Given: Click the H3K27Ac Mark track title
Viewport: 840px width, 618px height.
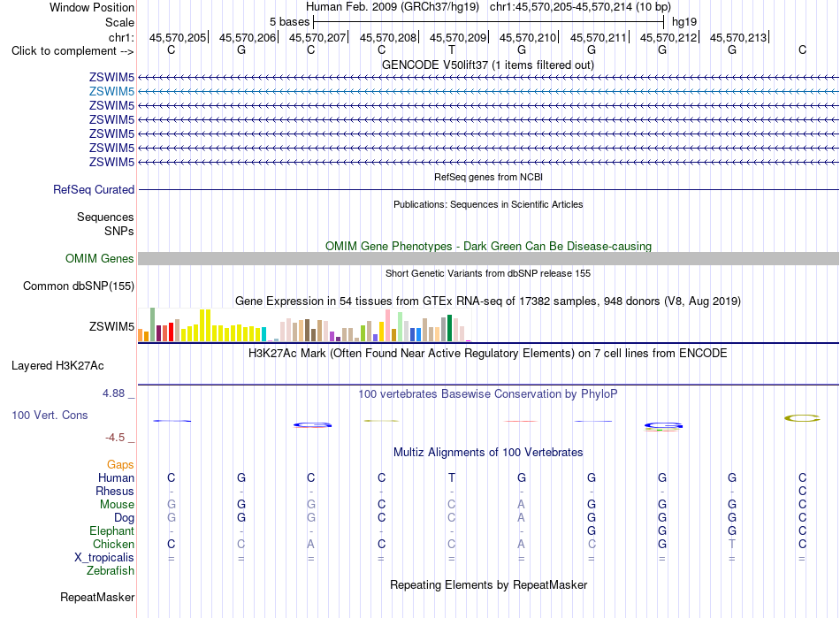Looking at the screenshot, I should click(x=487, y=354).
